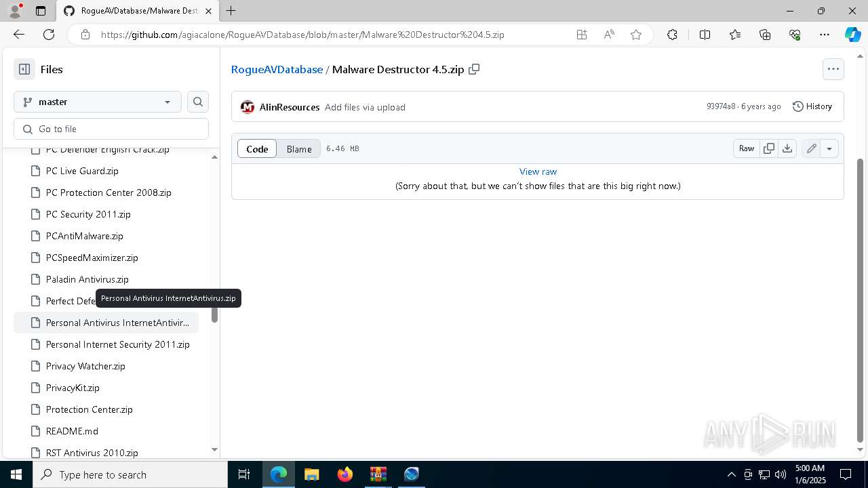Focus the Go to file input
The image size is (868, 488).
click(111, 129)
